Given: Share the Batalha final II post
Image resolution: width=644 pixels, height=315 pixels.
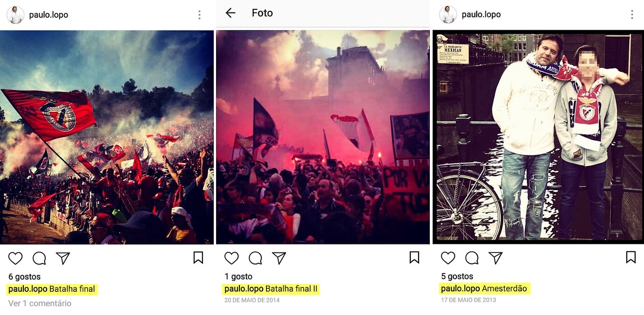Looking at the screenshot, I should pos(279,258).
